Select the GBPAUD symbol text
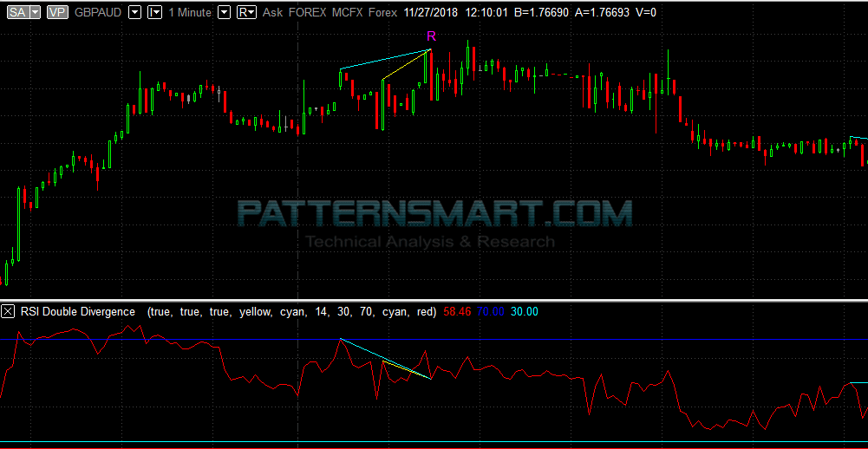The width and height of the screenshot is (868, 449). [98, 12]
